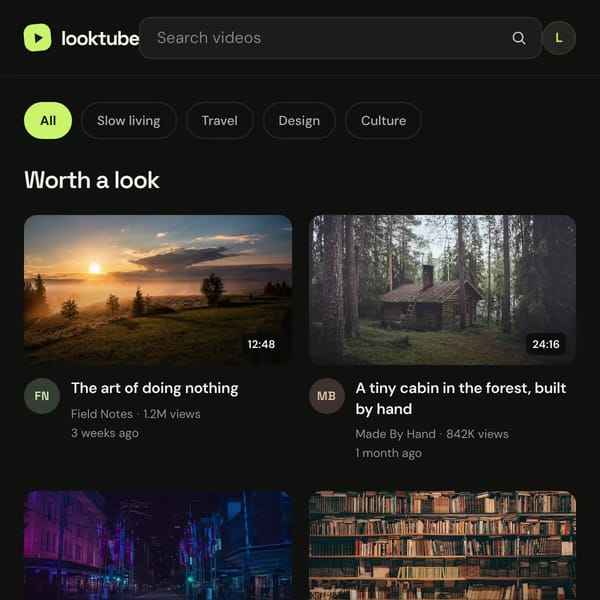Screen dimensions: 600x600
Task: Click the magnifying glass search icon
Action: [x=519, y=38]
